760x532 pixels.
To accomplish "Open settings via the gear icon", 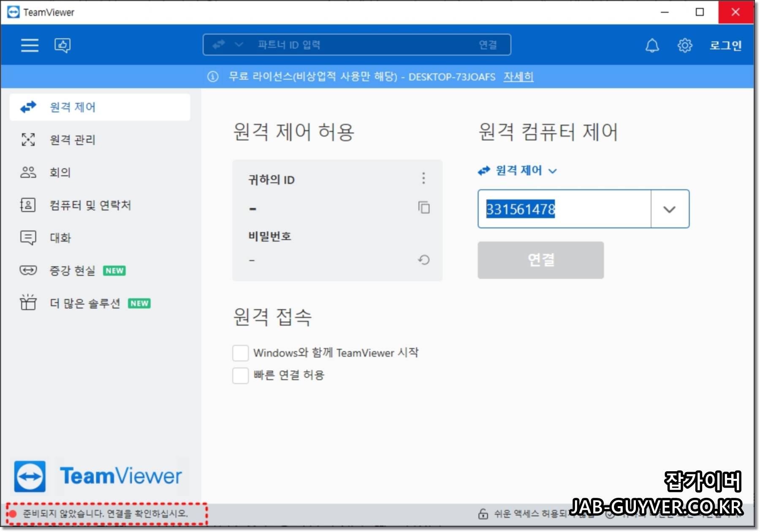I will [x=685, y=45].
